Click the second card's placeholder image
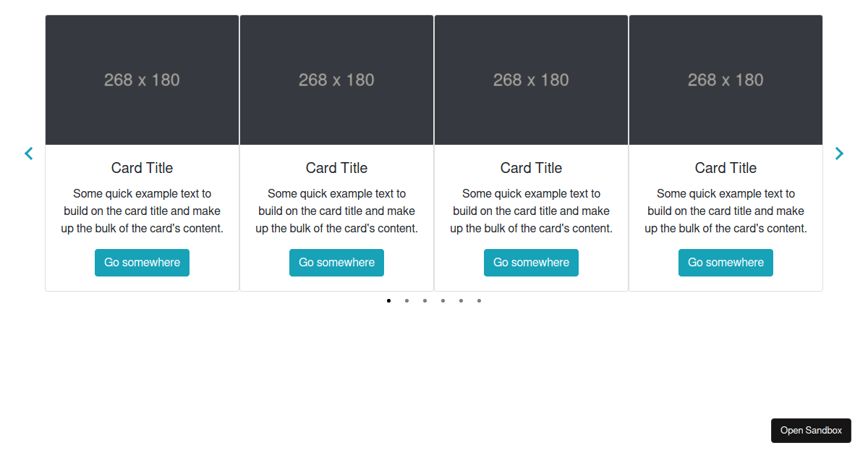 336,80
